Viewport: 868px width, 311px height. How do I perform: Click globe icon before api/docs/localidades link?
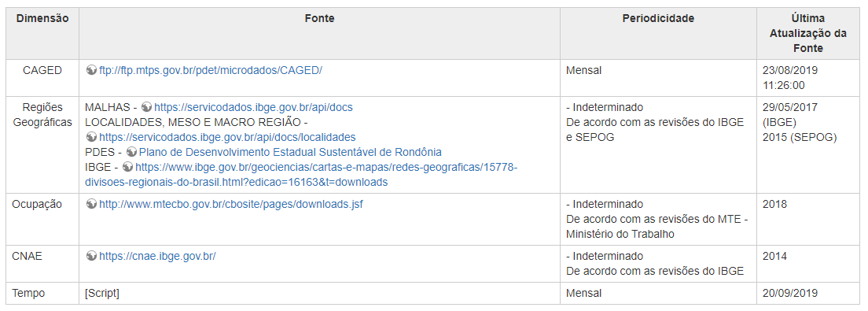click(x=92, y=137)
